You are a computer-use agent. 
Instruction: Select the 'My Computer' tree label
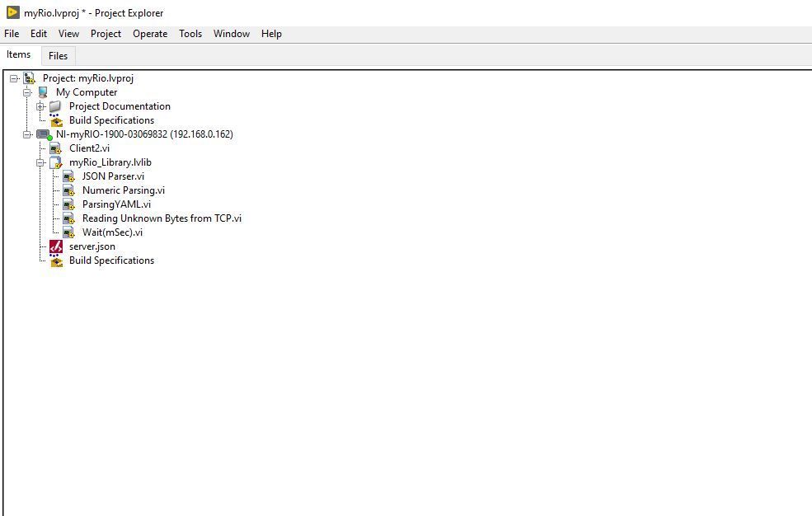pyautogui.click(x=87, y=92)
